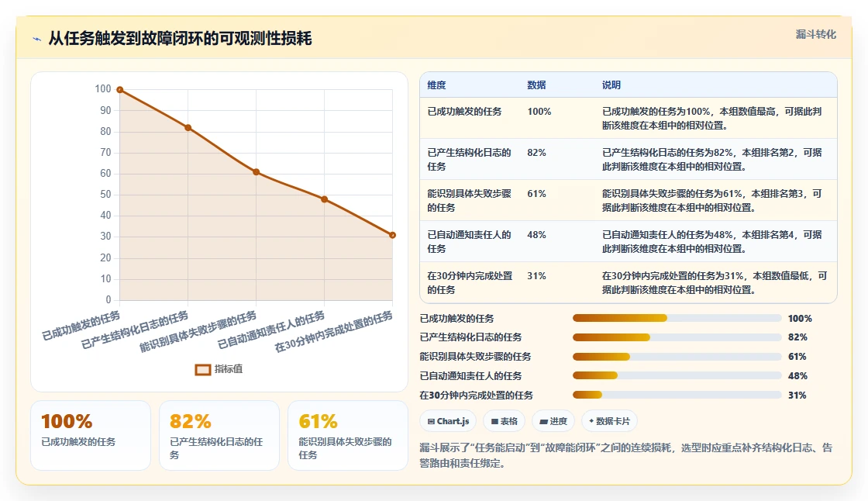Click table cell 在30分钟内完成处置的任务

coord(470,282)
